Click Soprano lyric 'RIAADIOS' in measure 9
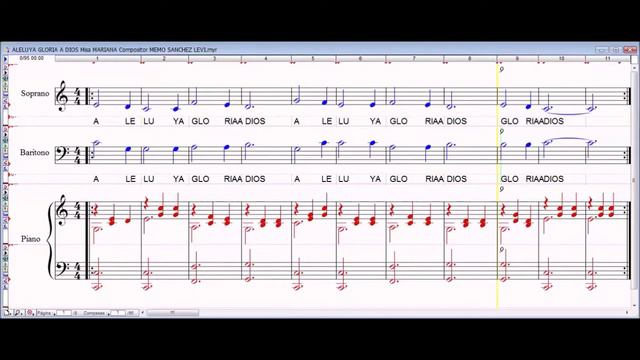 pos(544,121)
